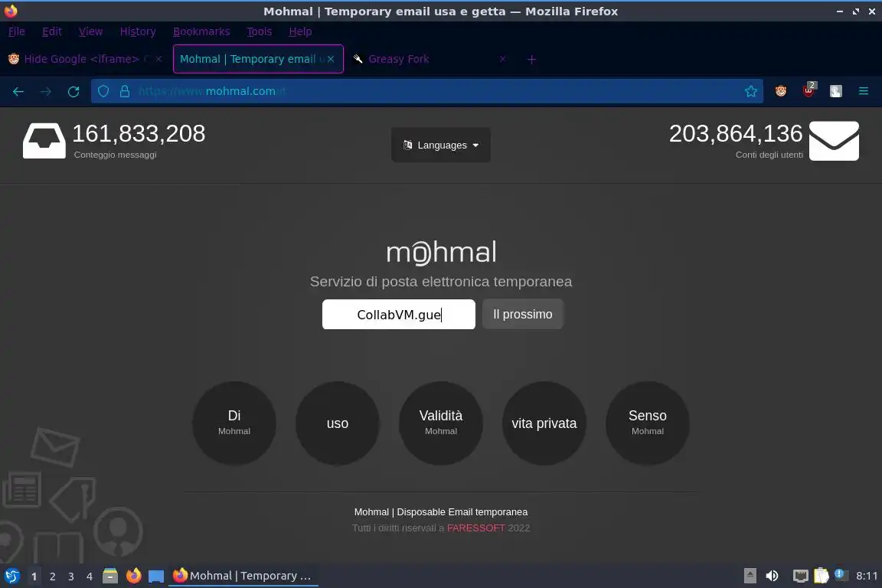Click the envelope icon at top right
The width and height of the screenshot is (882, 588).
point(834,141)
